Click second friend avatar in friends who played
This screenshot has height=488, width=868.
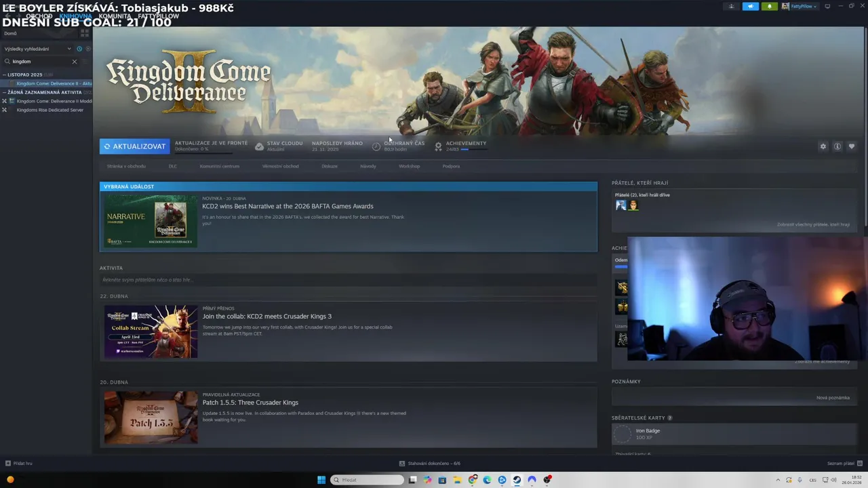coord(633,205)
